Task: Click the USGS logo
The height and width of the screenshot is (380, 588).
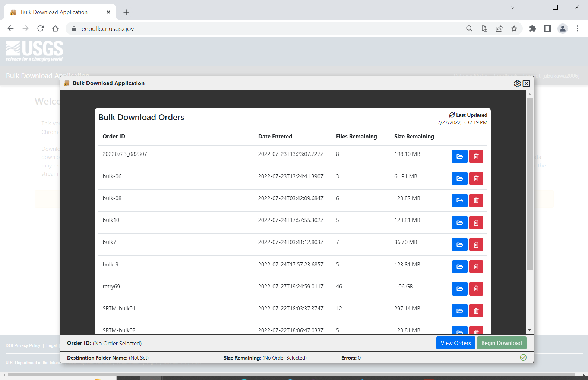Action: (34, 51)
